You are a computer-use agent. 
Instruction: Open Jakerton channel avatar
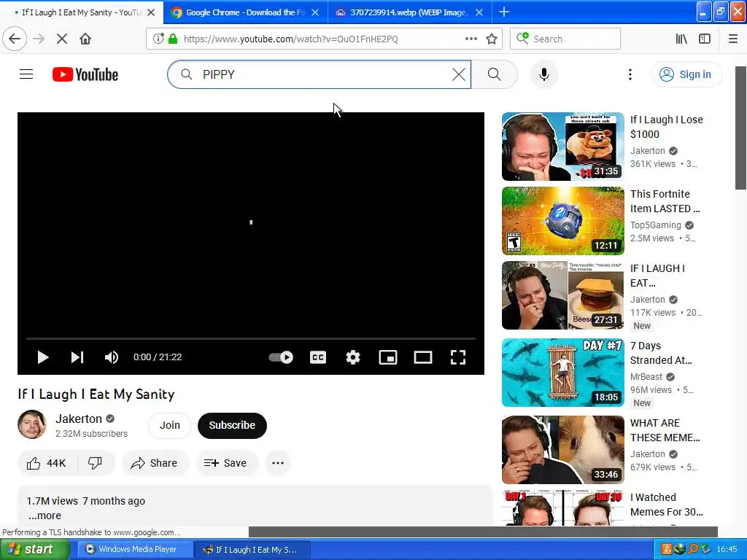tap(32, 424)
